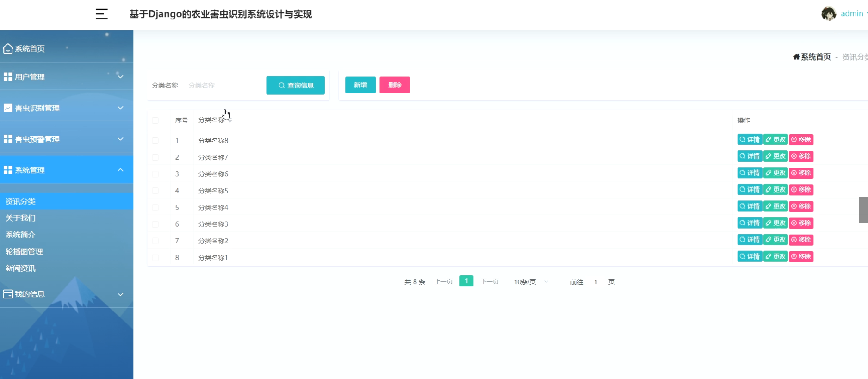Edit 分类名称6 using 更改
Image resolution: width=868 pixels, height=379 pixels.
coord(775,173)
